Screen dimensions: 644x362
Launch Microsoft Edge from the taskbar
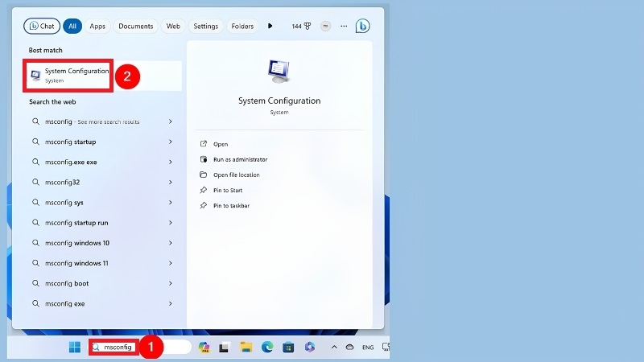[267, 348]
